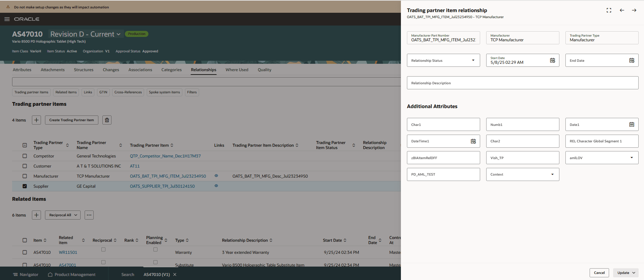Expand the relationship panel to full screen
The width and height of the screenshot is (644, 280).
[609, 10]
